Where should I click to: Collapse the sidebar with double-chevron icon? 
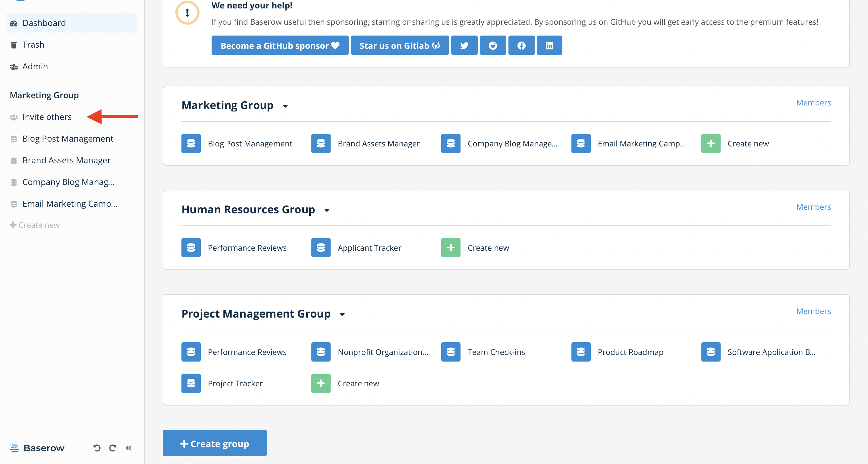point(128,448)
